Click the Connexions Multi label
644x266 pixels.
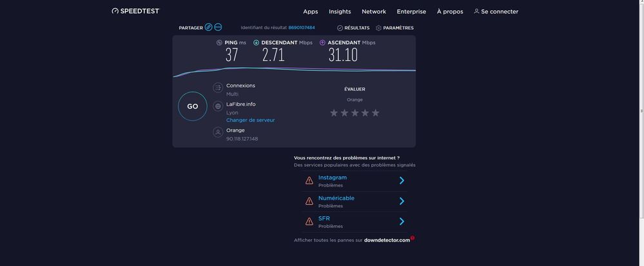233,94
